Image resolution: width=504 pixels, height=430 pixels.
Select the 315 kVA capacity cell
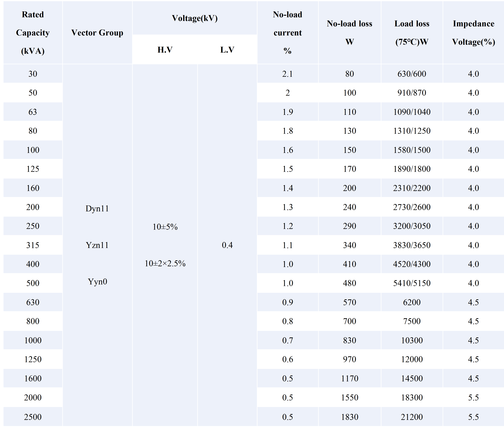[33, 245]
